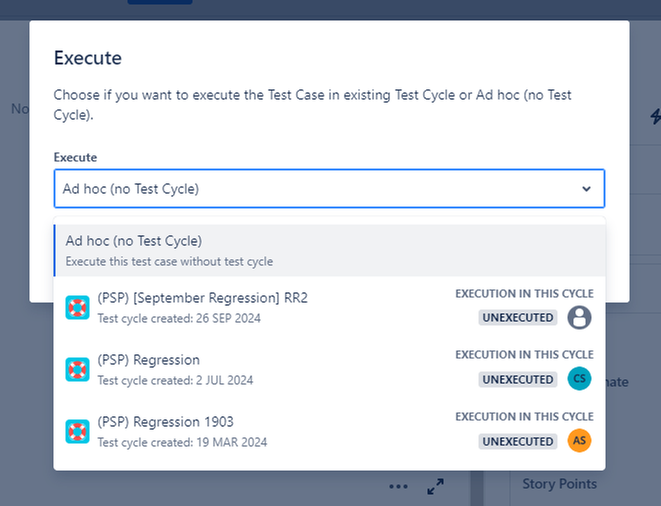Screen dimensions: 661x506
Task: Click the lifebuoy icon for September Regression RR2
Action: [77, 307]
